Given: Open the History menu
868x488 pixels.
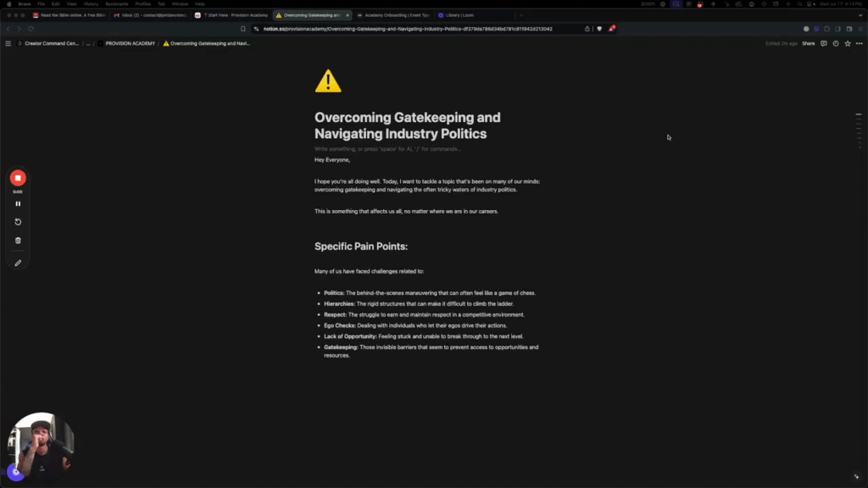Looking at the screenshot, I should [91, 4].
